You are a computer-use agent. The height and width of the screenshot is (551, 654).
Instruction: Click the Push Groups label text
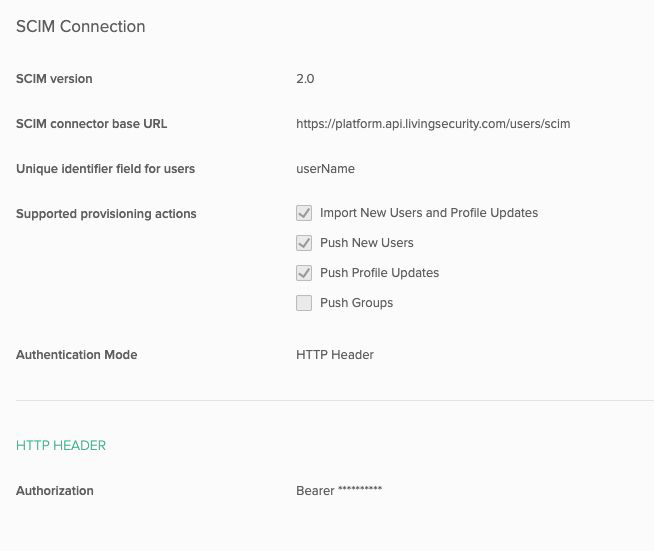356,303
